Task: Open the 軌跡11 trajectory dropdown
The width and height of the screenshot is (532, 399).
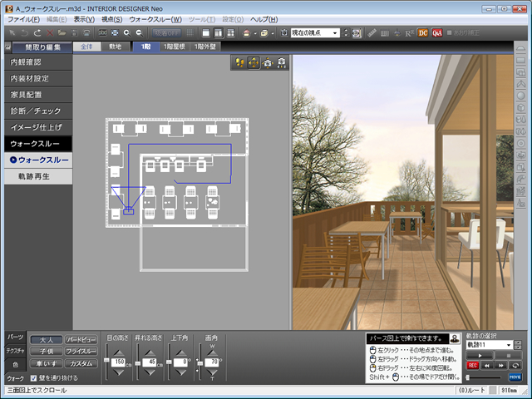Action: point(508,344)
